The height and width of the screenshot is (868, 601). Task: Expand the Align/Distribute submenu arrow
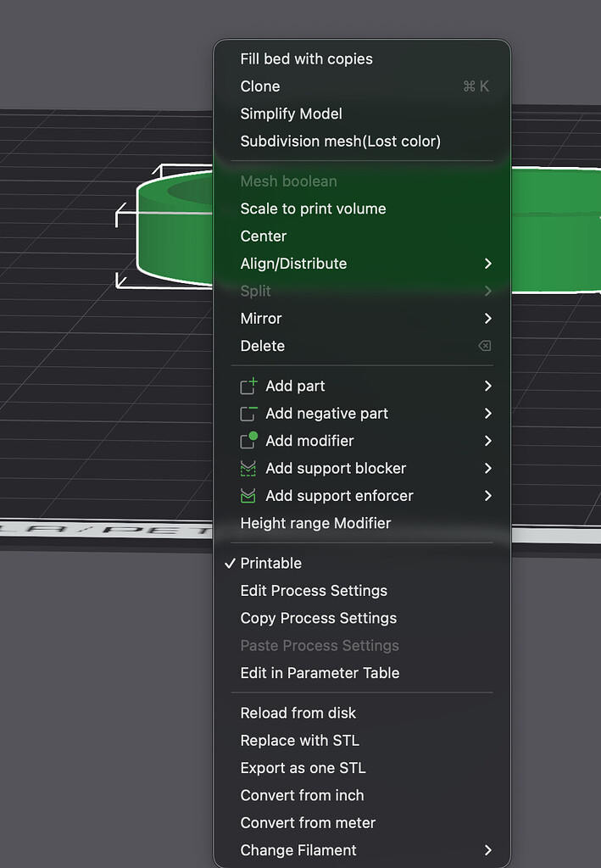(x=487, y=264)
